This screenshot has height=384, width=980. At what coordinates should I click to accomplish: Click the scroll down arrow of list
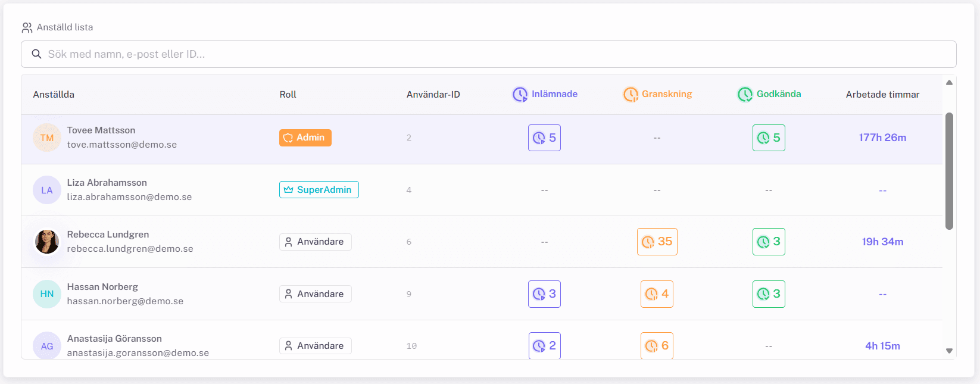pyautogui.click(x=949, y=351)
